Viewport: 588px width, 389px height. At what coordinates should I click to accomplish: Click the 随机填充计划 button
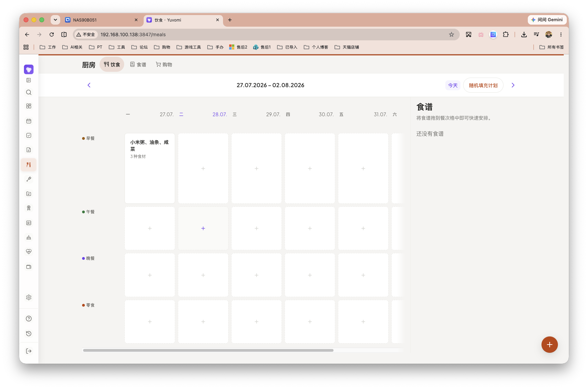click(483, 85)
